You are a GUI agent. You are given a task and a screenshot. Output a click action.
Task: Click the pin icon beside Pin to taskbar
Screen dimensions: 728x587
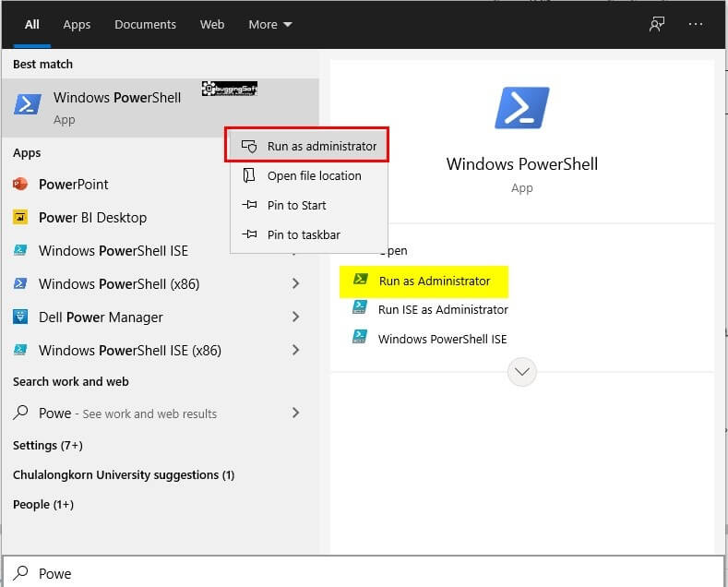249,234
